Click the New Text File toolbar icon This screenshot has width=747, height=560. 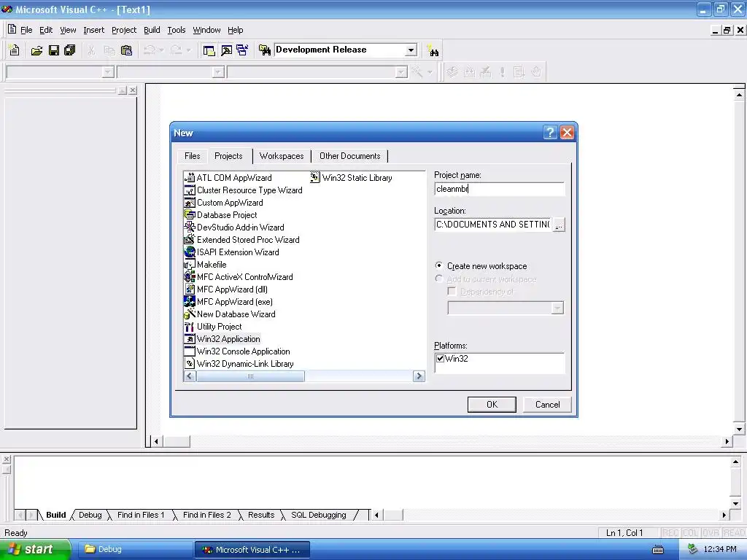(x=15, y=50)
